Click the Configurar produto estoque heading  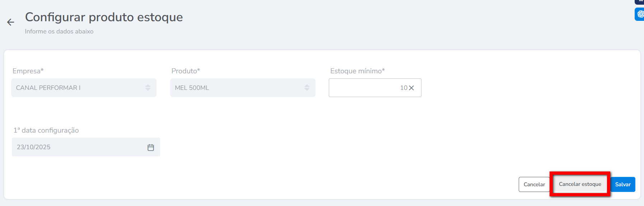104,17
